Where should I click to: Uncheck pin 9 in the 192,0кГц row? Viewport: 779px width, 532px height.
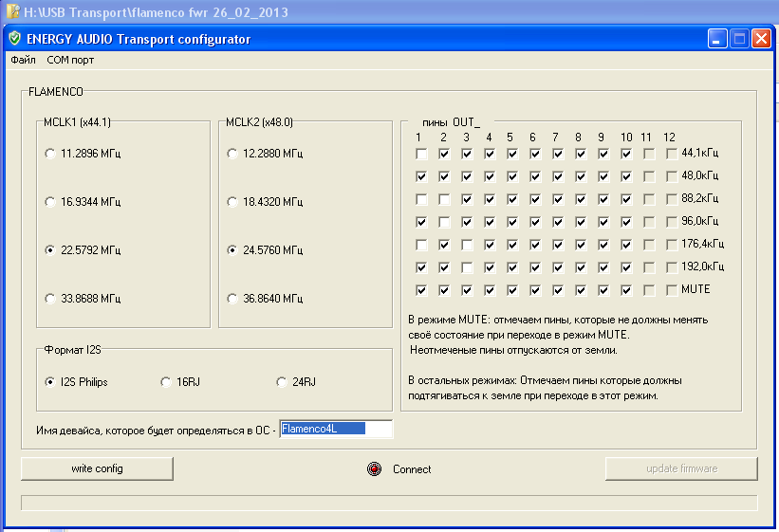[x=603, y=267]
